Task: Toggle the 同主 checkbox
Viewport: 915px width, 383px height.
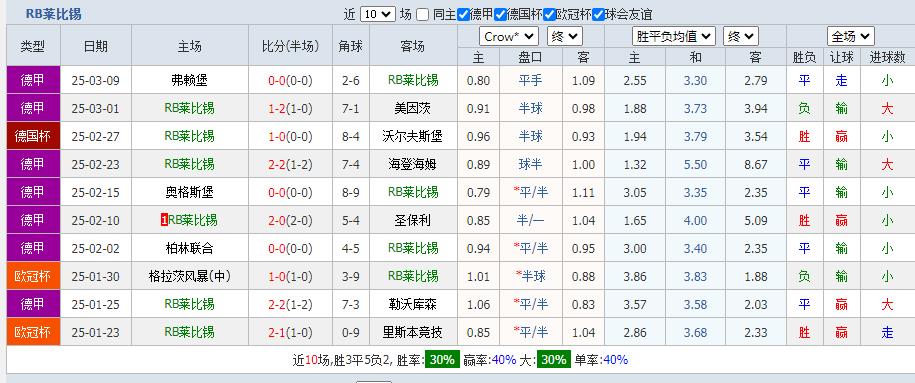Action: tap(423, 15)
